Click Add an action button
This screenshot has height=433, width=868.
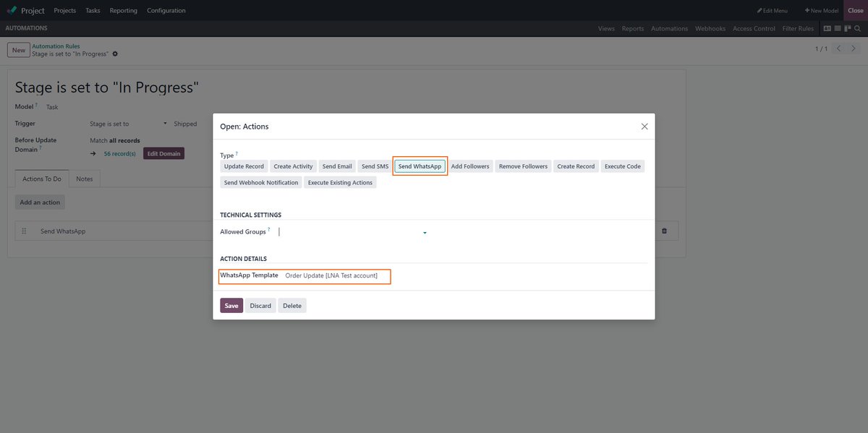[40, 202]
